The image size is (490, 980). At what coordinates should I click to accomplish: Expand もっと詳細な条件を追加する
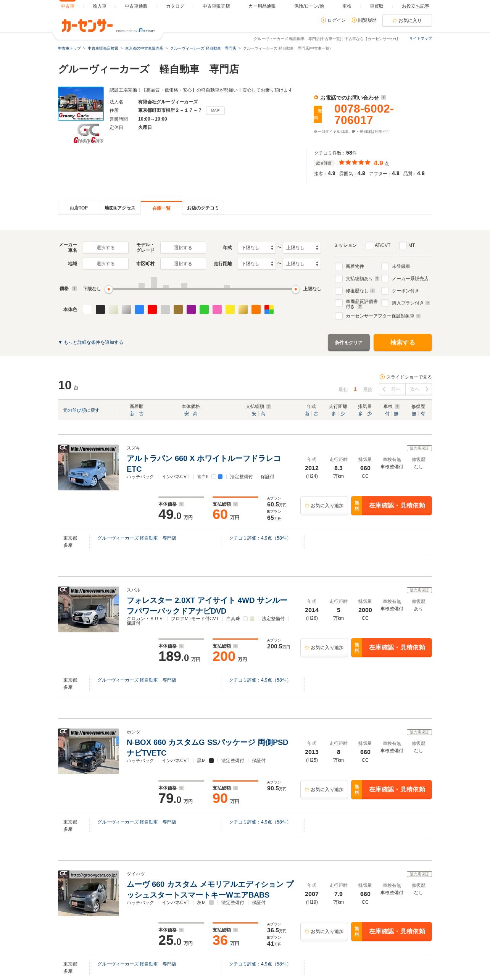coord(91,342)
